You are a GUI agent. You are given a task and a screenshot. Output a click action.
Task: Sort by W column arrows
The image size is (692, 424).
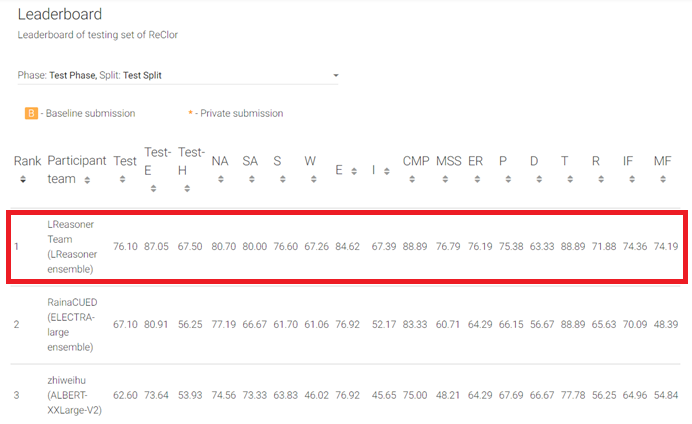coord(310,180)
